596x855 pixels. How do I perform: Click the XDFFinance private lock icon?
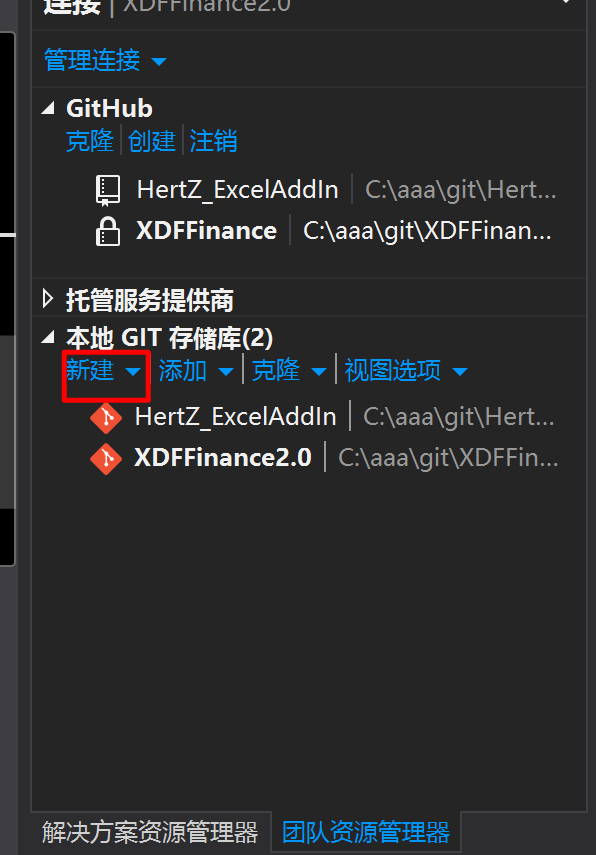click(x=107, y=231)
